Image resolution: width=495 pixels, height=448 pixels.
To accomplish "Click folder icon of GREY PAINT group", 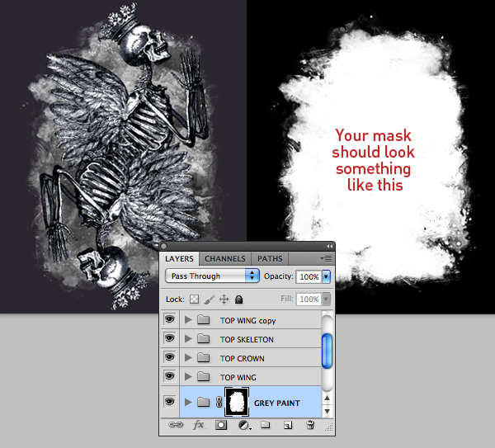I will pyautogui.click(x=203, y=402).
